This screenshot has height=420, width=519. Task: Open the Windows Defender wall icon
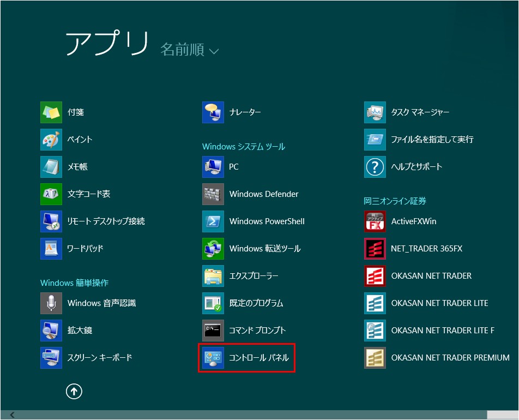tap(213, 194)
